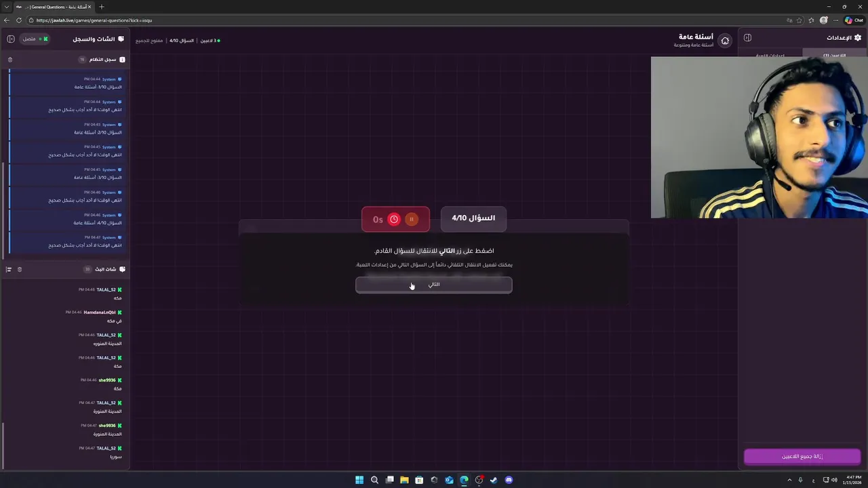Close the General Questions browser tab
The width and height of the screenshot is (868, 488).
[89, 7]
